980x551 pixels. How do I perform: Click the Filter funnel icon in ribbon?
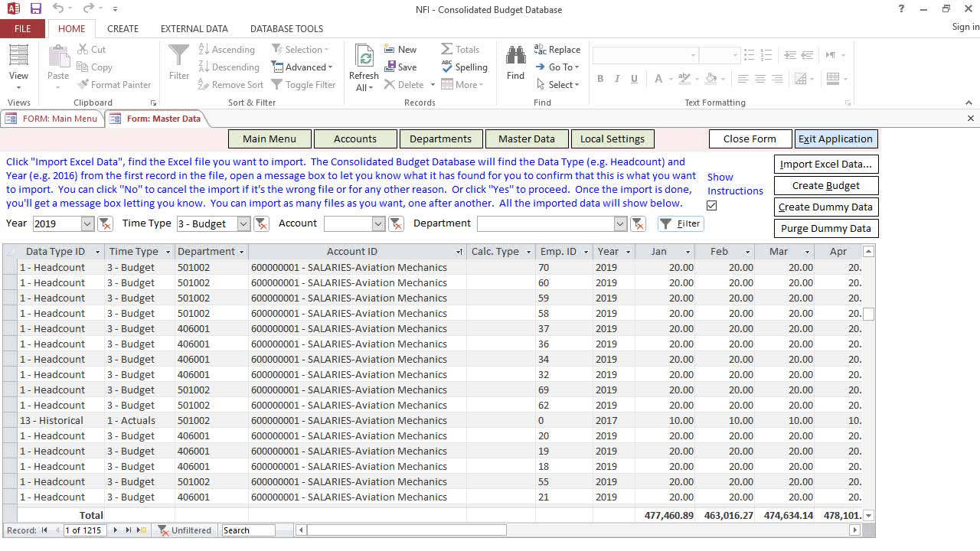pyautogui.click(x=178, y=56)
